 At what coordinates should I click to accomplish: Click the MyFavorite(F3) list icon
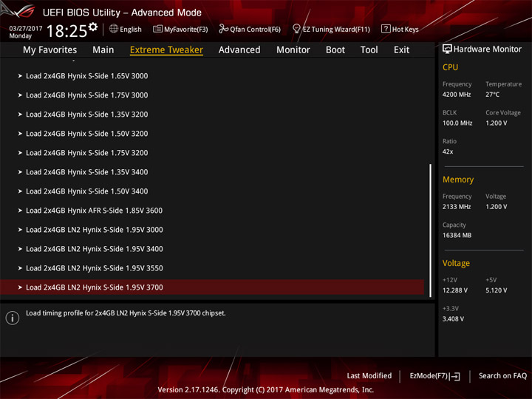coord(157,29)
